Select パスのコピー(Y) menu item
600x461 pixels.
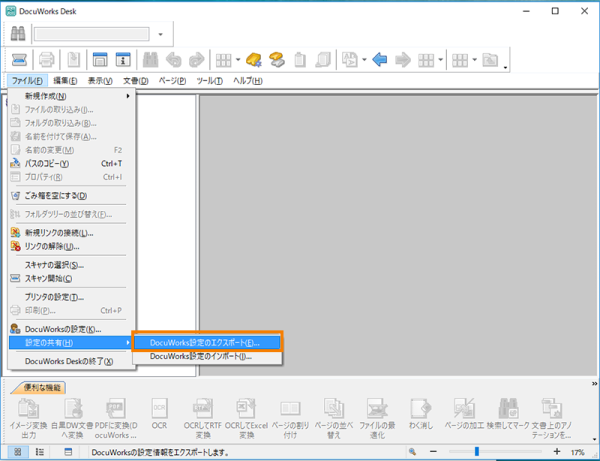[x=71, y=163]
